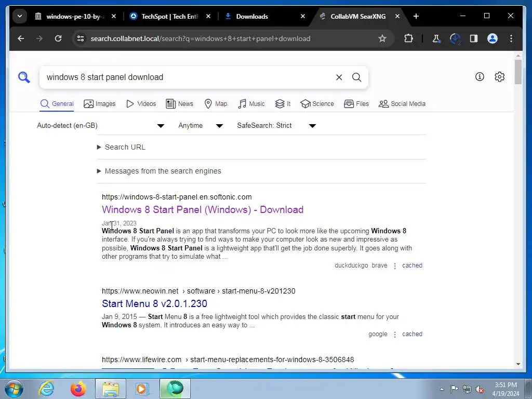Click the SearXNG blue magnifier logo

click(x=24, y=77)
